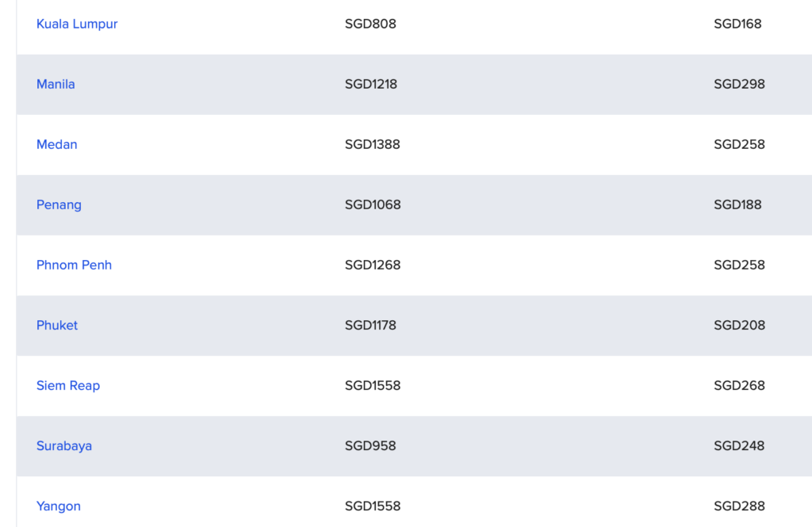812x527 pixels.
Task: Click the SGD1388 fare for Medan
Action: 373,144
